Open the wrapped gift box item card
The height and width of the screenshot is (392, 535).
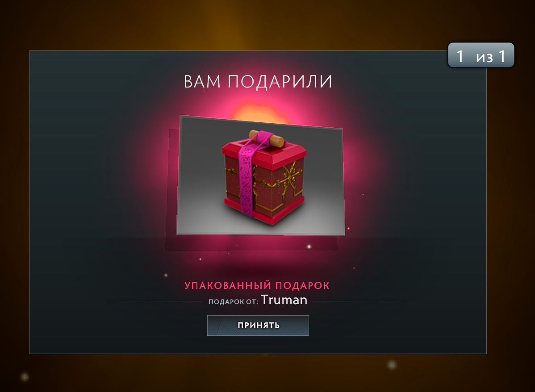pos(261,175)
